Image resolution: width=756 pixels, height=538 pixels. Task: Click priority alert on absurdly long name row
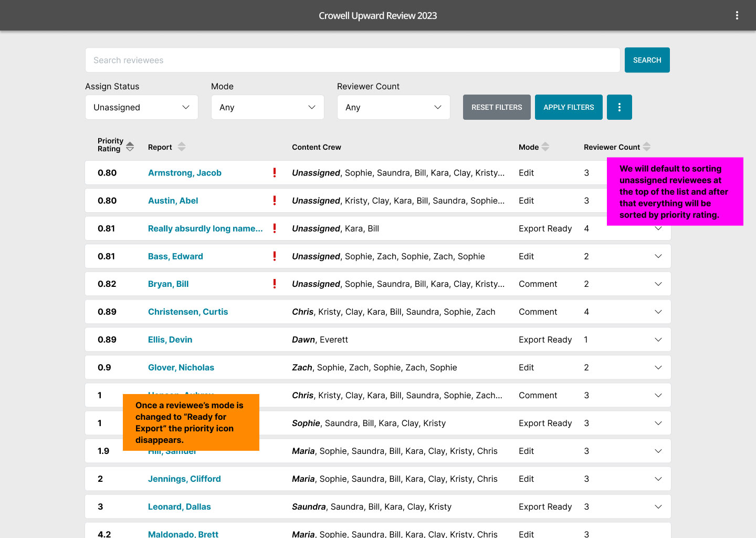point(275,228)
